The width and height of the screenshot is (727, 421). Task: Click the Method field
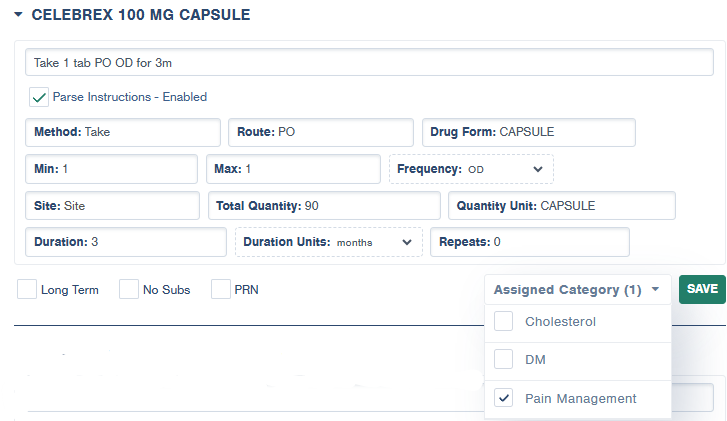click(123, 132)
